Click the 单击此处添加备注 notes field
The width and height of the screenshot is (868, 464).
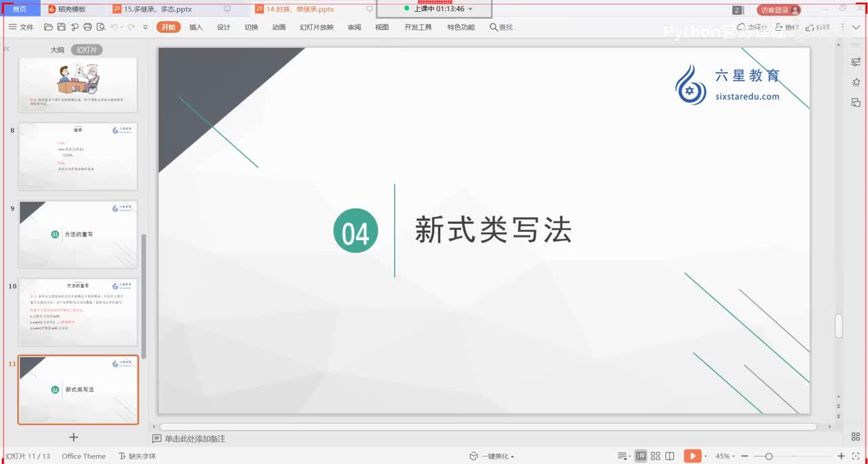(195, 439)
